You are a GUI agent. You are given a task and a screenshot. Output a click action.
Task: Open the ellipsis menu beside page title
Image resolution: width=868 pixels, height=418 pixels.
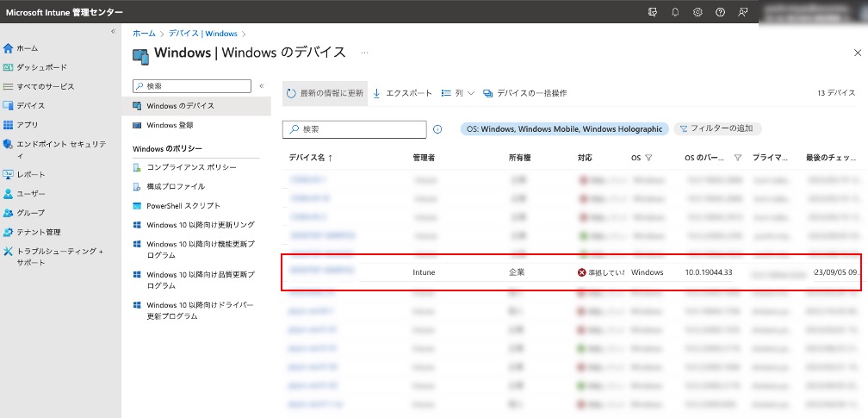tap(364, 53)
